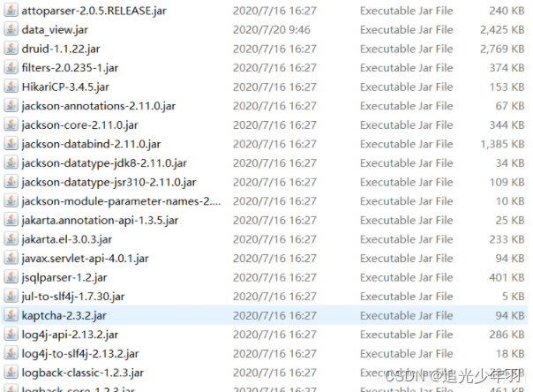The image size is (533, 392).
Task: Click the javax.servlet-api-4.0.1.jar file name
Action: point(85,259)
